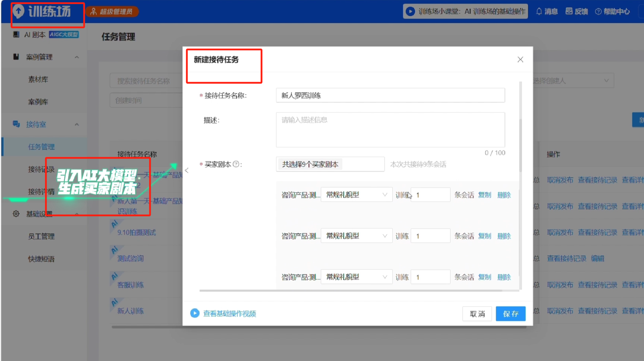Click 复制 in first script row
This screenshot has height=361, width=644.
click(x=485, y=195)
